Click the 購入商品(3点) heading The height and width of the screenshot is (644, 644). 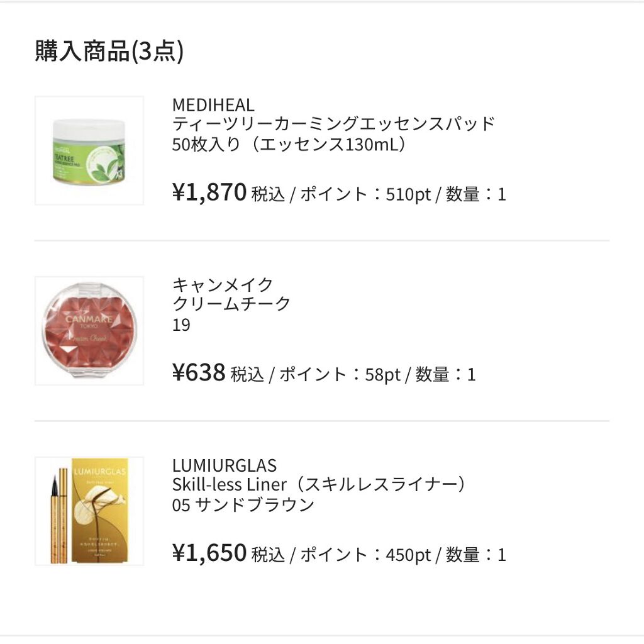(x=109, y=52)
